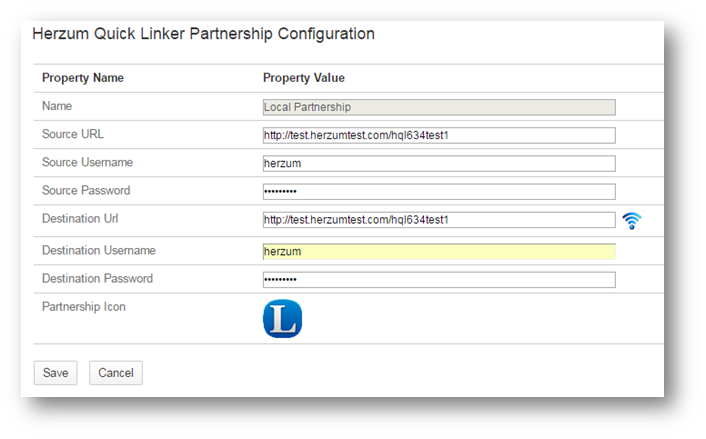
Task: Click the Property Value column header
Action: click(304, 78)
